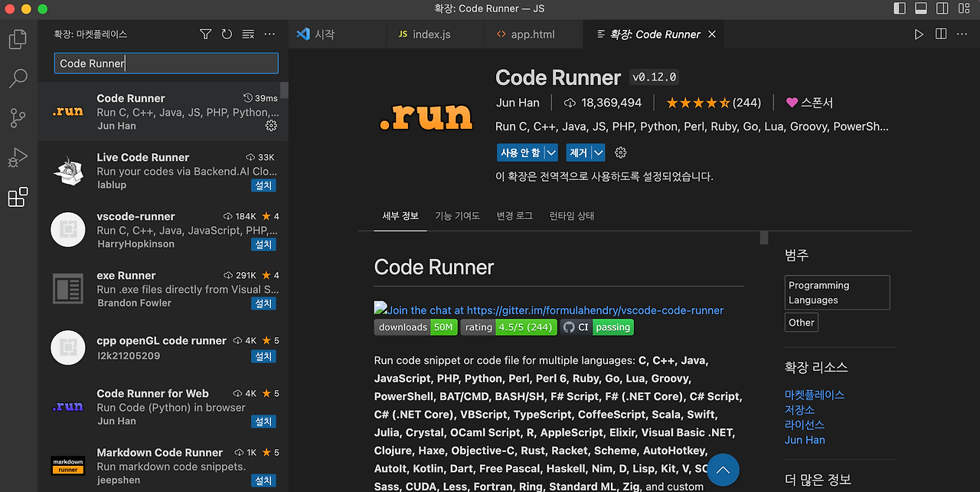Select the 변경 로그 tab
980x492 pixels.
(x=514, y=216)
